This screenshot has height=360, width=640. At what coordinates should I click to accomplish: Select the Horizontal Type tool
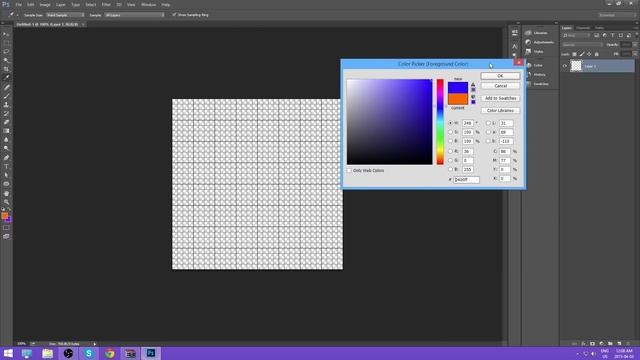[6, 167]
